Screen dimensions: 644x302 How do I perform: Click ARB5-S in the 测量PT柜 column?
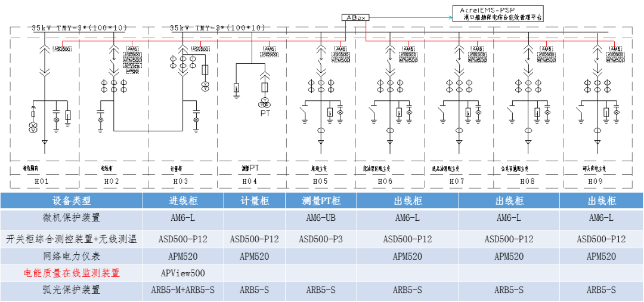tap(321, 290)
